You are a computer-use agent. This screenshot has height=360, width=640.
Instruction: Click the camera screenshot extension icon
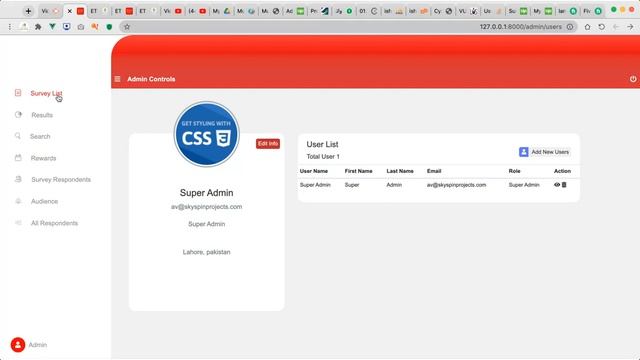tap(81, 27)
